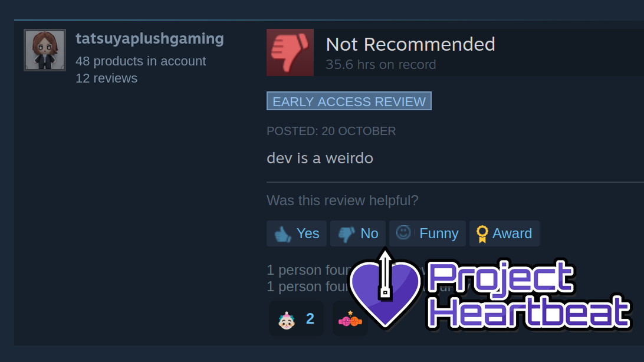644x362 pixels.
Task: Click the red thumbs-down Not Recommended icon
Action: (x=290, y=52)
